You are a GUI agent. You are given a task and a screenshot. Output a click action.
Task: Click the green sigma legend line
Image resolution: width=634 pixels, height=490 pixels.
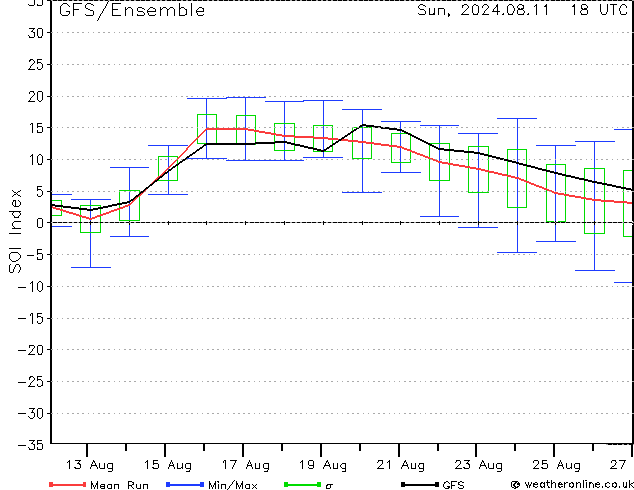pos(303,484)
